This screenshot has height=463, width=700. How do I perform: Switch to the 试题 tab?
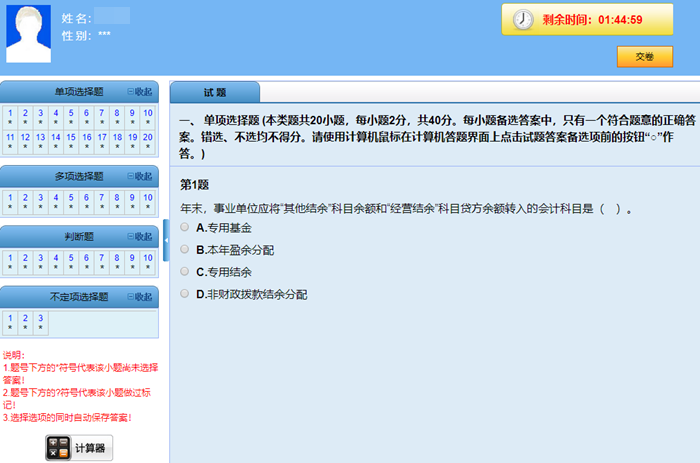pyautogui.click(x=215, y=92)
